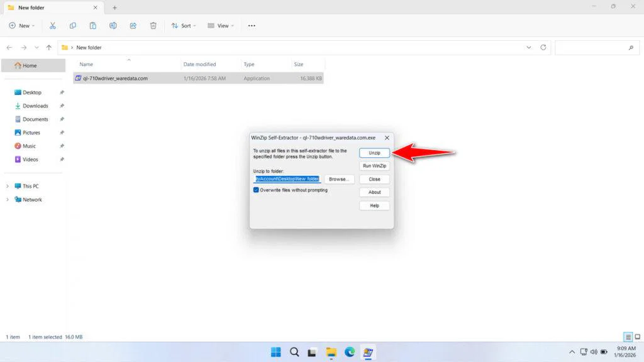Click the Cut scissors icon in toolbar
Screen dimensions: 644x362
coord(53,26)
